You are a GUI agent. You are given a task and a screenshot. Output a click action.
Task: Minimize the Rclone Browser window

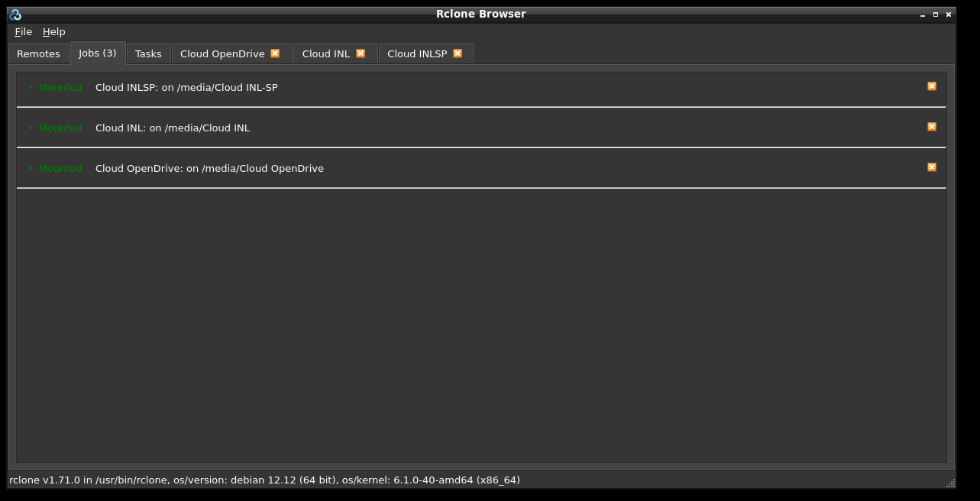(923, 15)
